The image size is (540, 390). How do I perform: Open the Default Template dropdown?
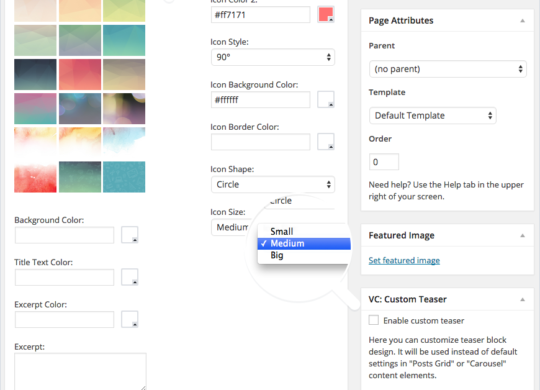coord(433,115)
